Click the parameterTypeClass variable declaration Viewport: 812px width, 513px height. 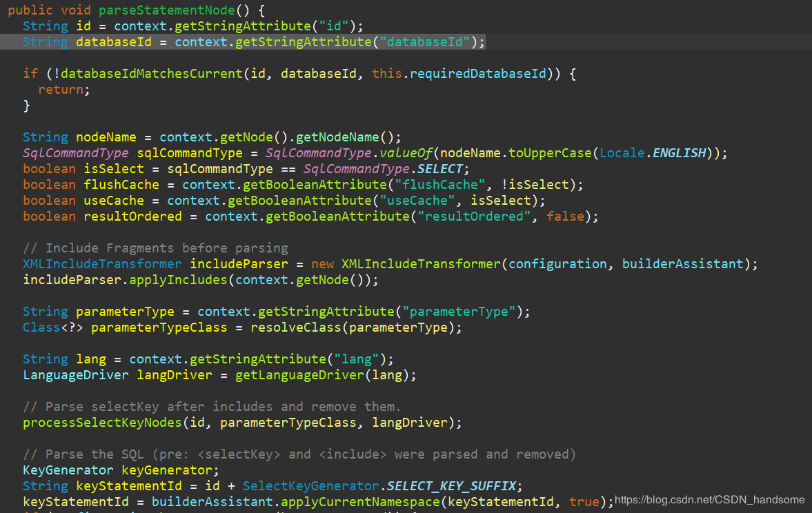point(159,328)
